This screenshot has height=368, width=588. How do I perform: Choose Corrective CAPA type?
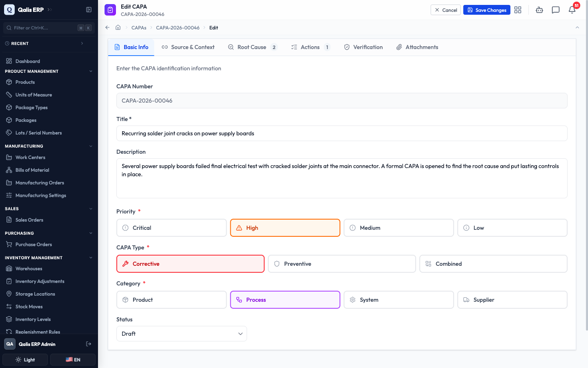tap(190, 264)
